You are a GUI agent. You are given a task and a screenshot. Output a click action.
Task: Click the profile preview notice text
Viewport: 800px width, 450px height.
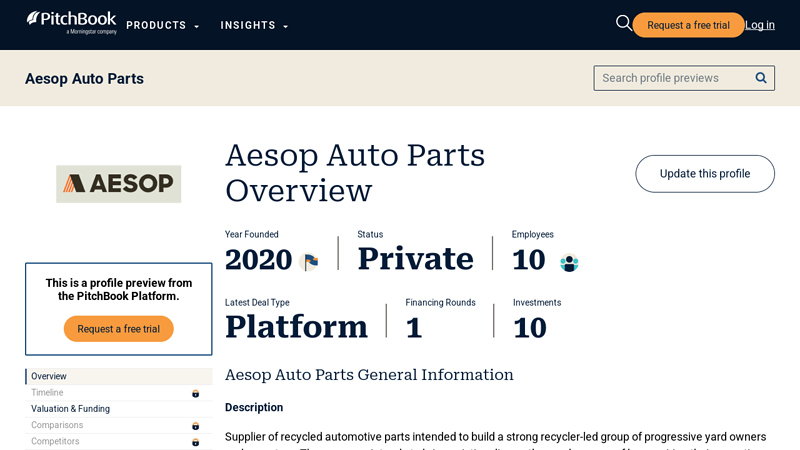tap(118, 289)
